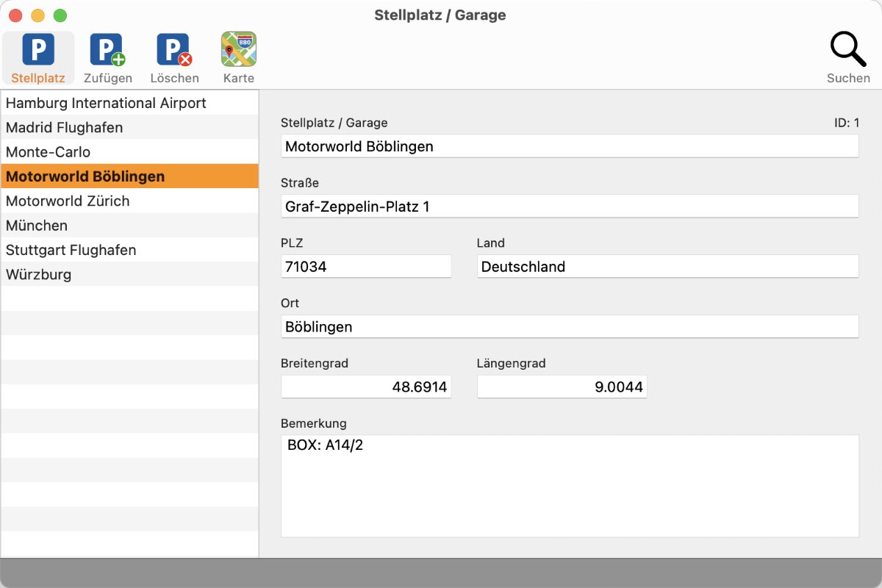
Task: Minimize the window with yellow button
Action: pyautogui.click(x=37, y=15)
